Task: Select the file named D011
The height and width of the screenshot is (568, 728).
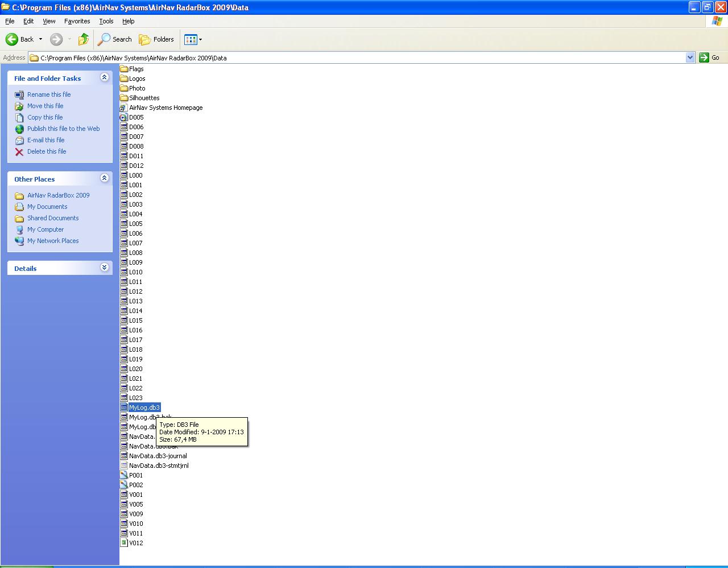Action: [136, 156]
